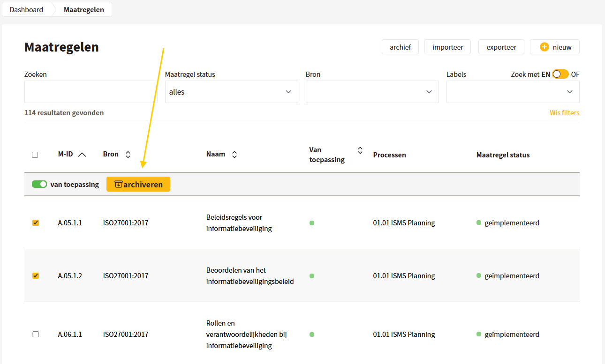Click the plus icon on nieuw button
The width and height of the screenshot is (605, 364).
[x=544, y=47]
